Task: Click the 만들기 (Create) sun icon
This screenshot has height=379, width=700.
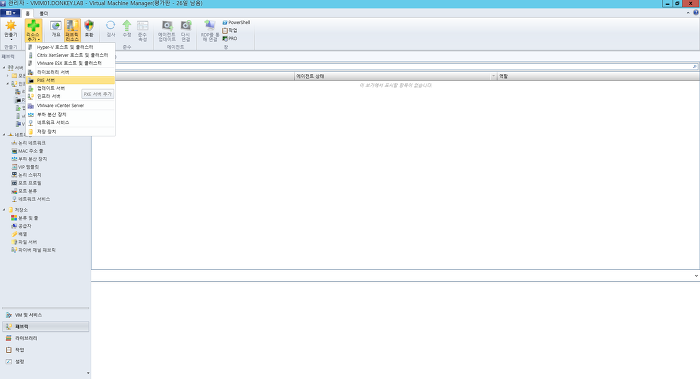Action: tap(11, 26)
